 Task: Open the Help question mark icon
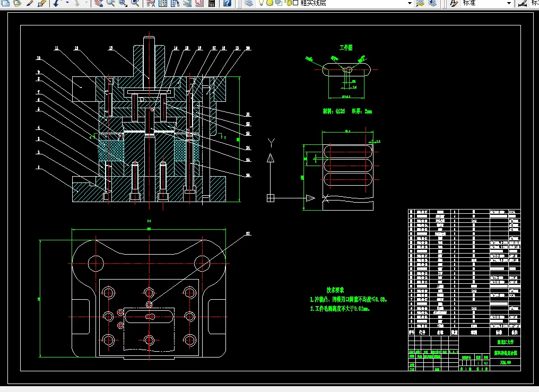pos(227,3)
